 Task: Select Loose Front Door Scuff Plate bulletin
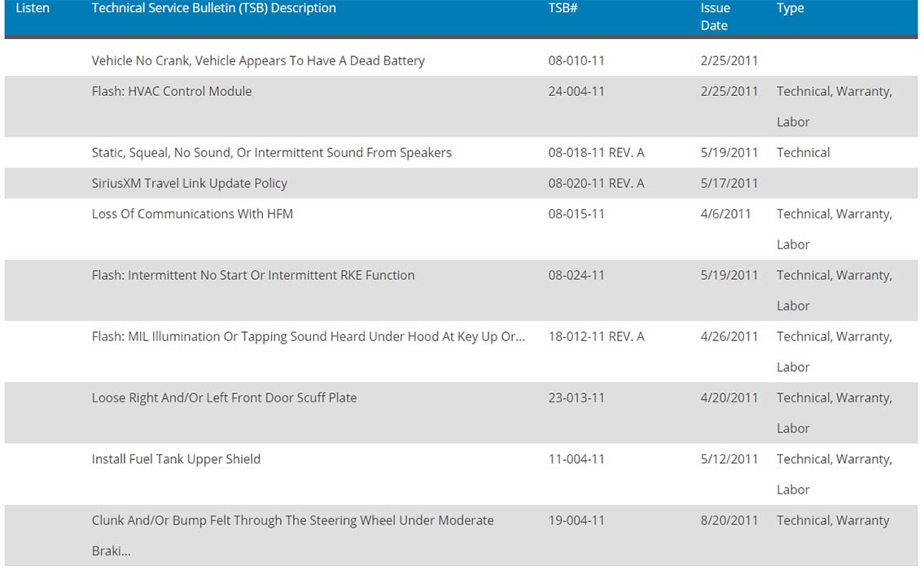tap(224, 398)
